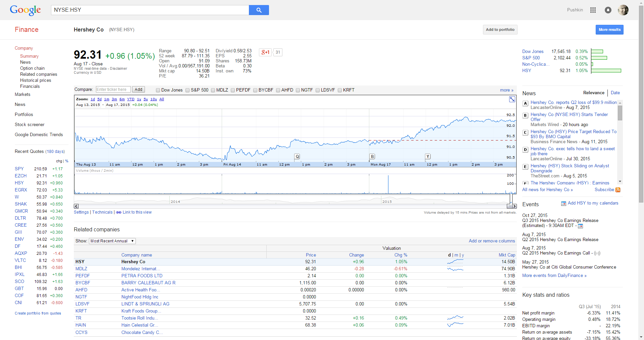This screenshot has width=644, height=340.
Task: Click timeline scroll left arrow
Action: [76, 206]
